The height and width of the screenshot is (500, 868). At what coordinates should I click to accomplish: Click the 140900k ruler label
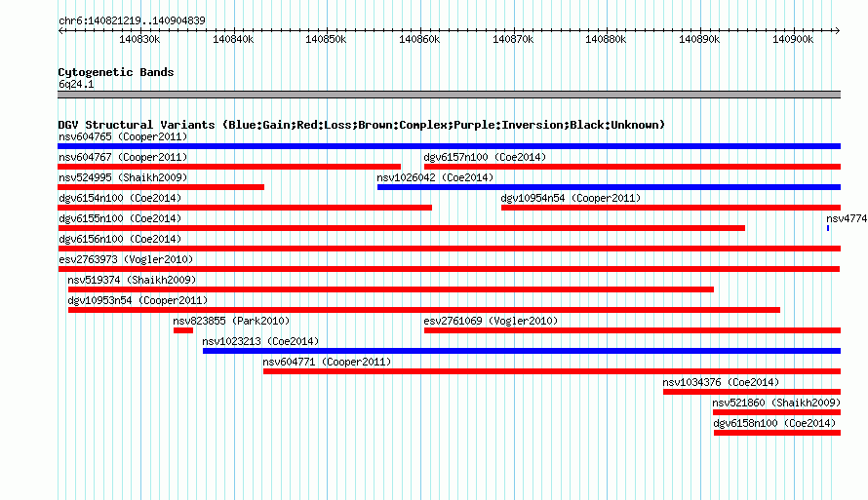coord(793,39)
